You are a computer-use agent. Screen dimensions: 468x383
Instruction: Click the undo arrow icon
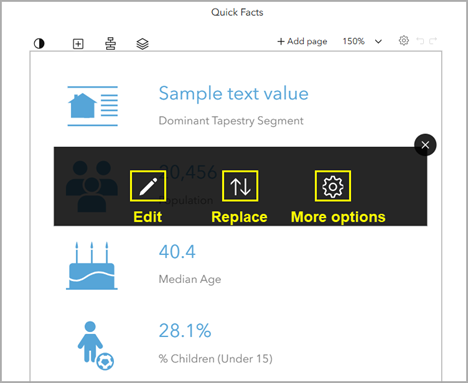pyautogui.click(x=420, y=41)
